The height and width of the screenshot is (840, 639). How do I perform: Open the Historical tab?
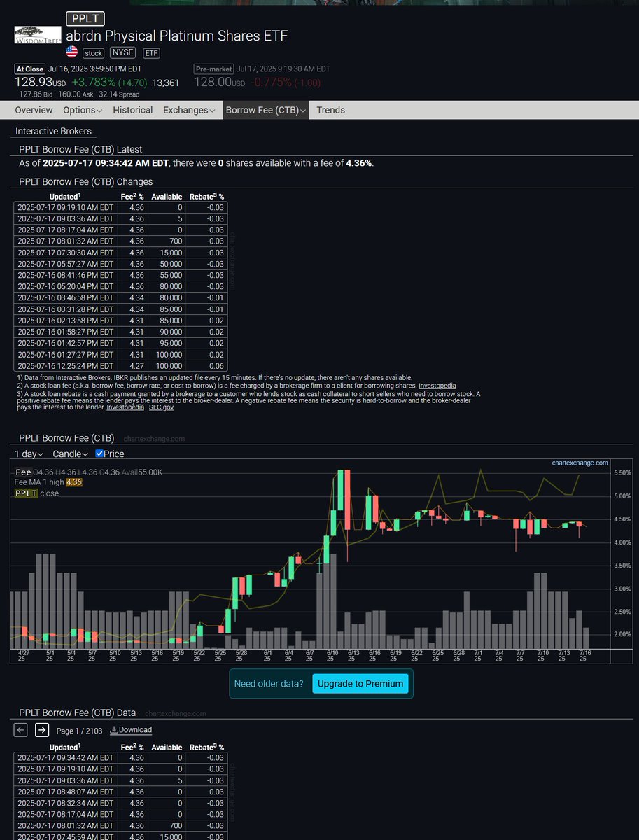[x=133, y=110]
